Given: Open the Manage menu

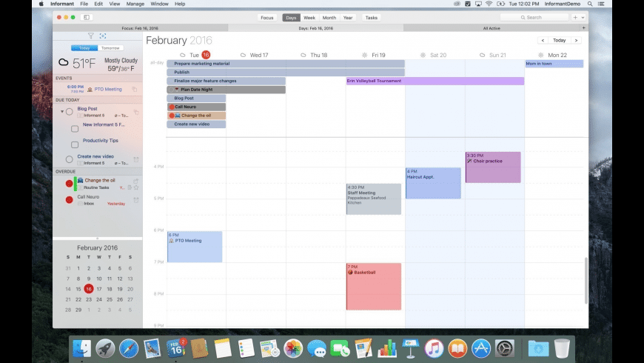Looking at the screenshot, I should click(x=135, y=4).
